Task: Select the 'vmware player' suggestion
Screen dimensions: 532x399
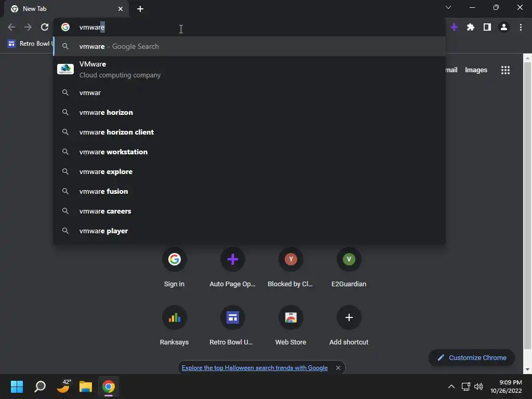Action: tap(249, 231)
